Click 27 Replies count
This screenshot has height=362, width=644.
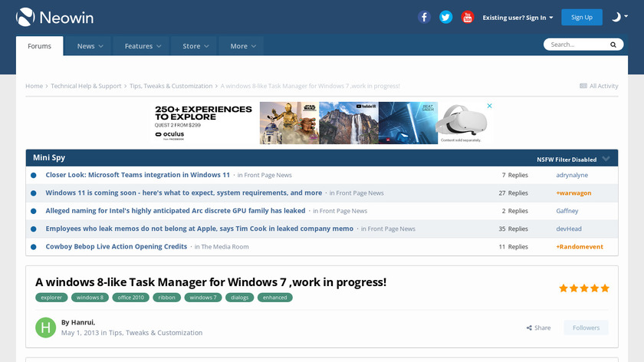click(x=513, y=193)
